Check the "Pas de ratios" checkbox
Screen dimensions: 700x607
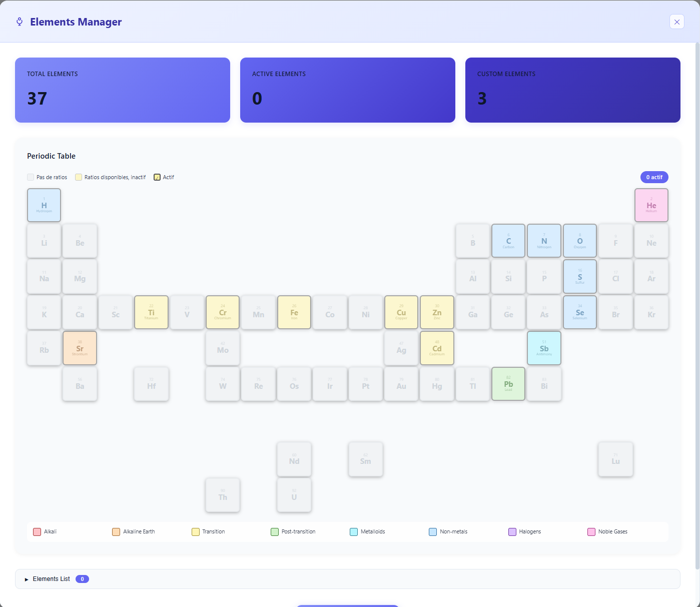tap(30, 177)
